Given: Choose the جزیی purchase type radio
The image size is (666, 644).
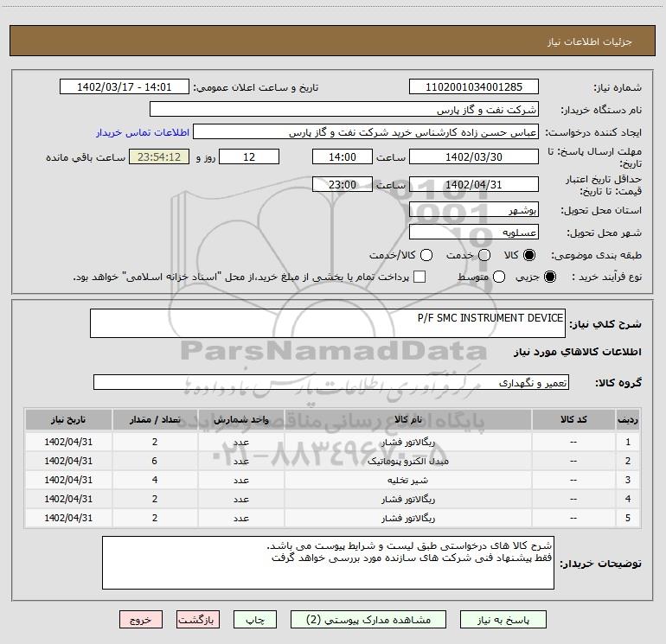Looking at the screenshot, I should 549,277.
